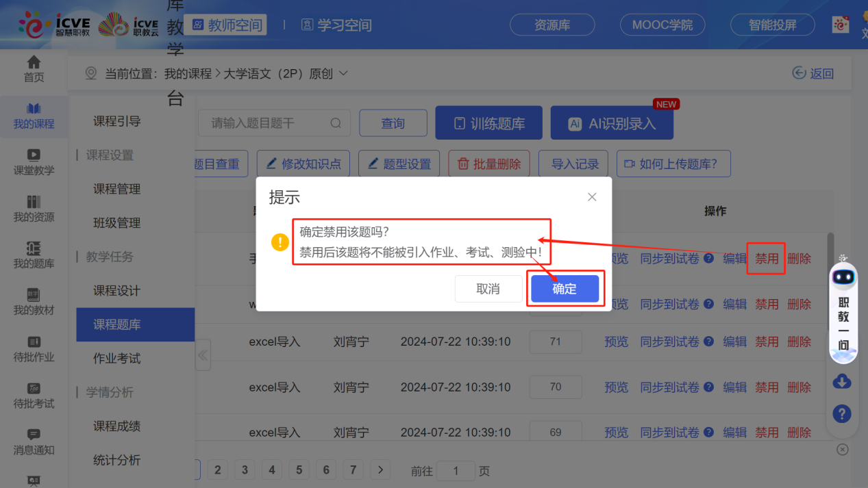Viewport: 868px width, 488px height.
Task: Confirm disabling the question with 确定
Action: [565, 288]
